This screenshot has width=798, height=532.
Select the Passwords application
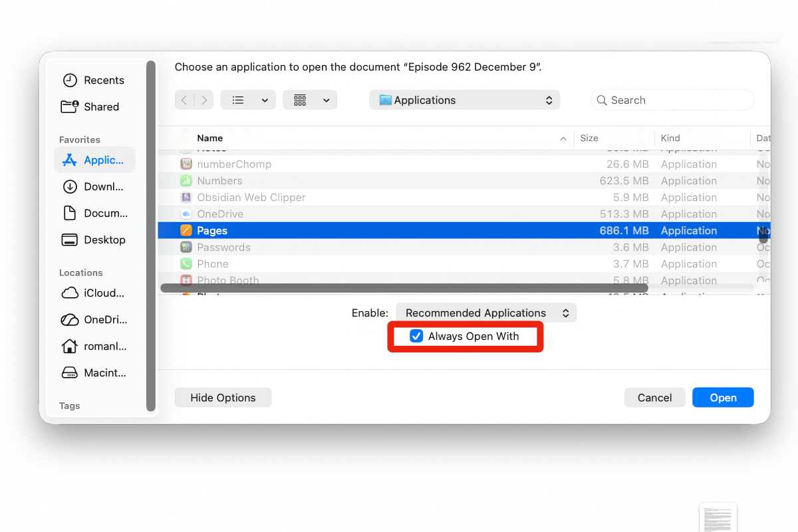(223, 247)
